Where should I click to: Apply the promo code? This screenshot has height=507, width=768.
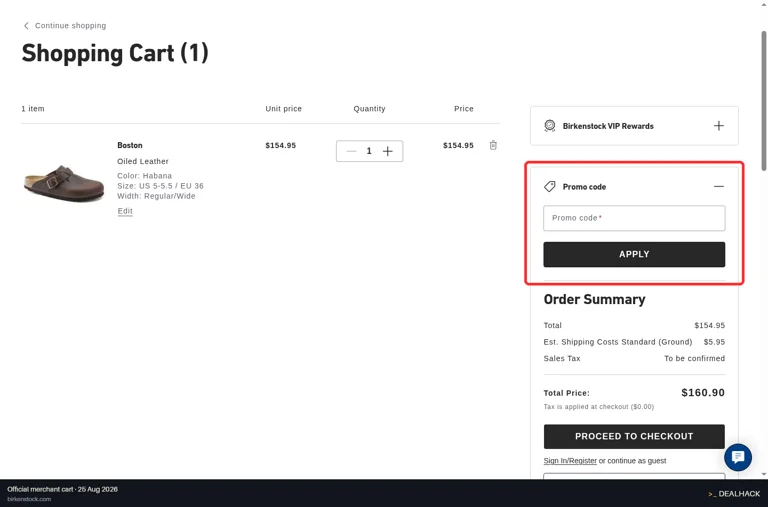pos(634,254)
